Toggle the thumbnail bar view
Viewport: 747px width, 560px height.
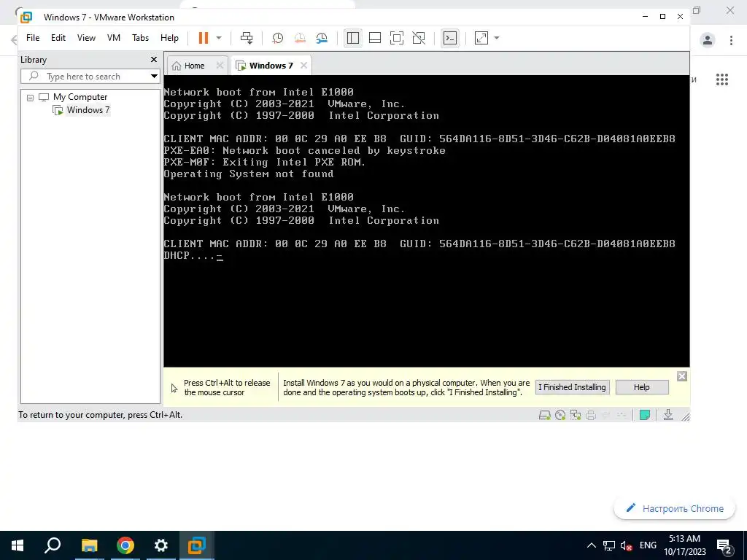point(375,38)
